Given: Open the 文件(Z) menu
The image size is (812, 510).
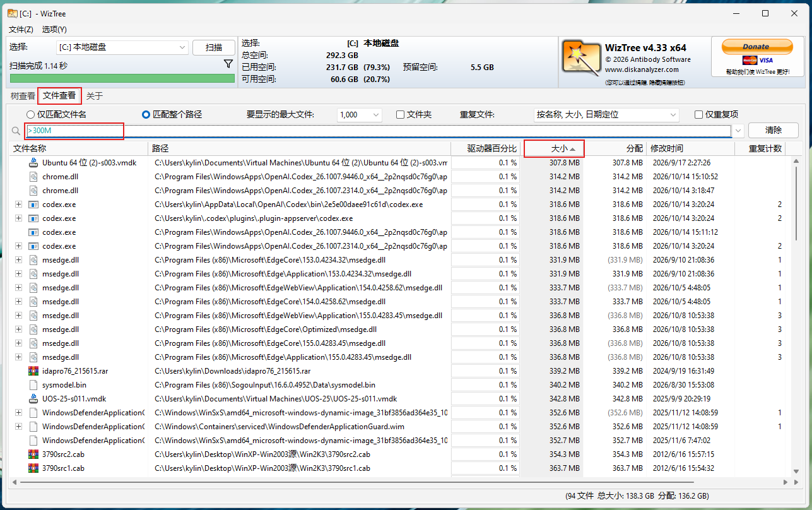Looking at the screenshot, I should click(21, 29).
